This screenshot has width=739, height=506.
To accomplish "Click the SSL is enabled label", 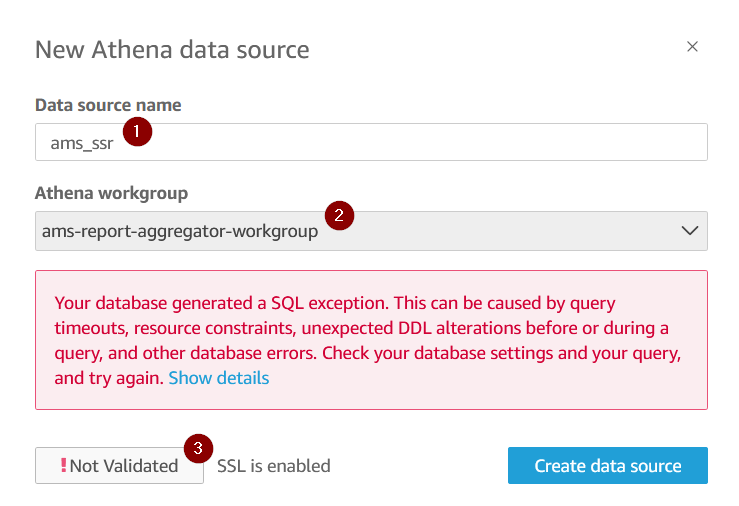I will tap(274, 466).
